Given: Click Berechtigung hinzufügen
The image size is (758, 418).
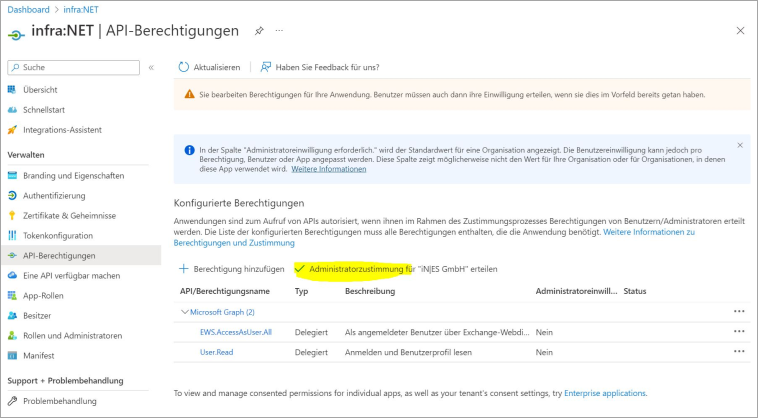Looking at the screenshot, I should click(x=231, y=269).
